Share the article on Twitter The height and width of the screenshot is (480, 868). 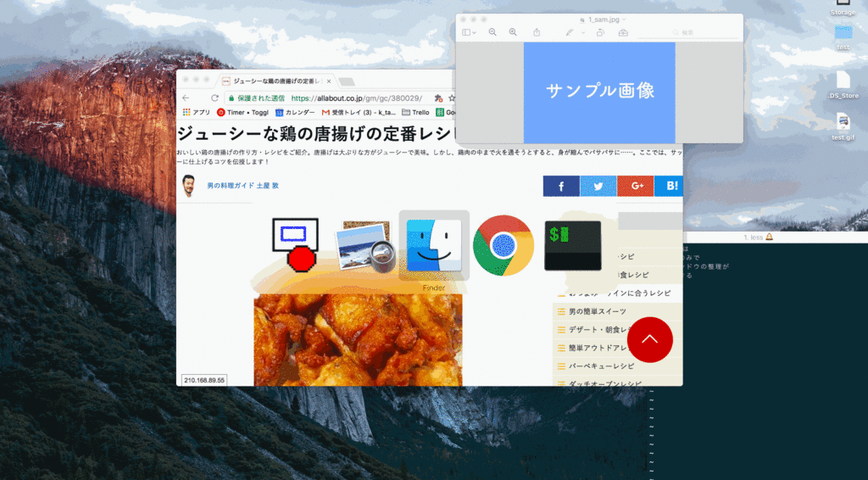pos(598,186)
